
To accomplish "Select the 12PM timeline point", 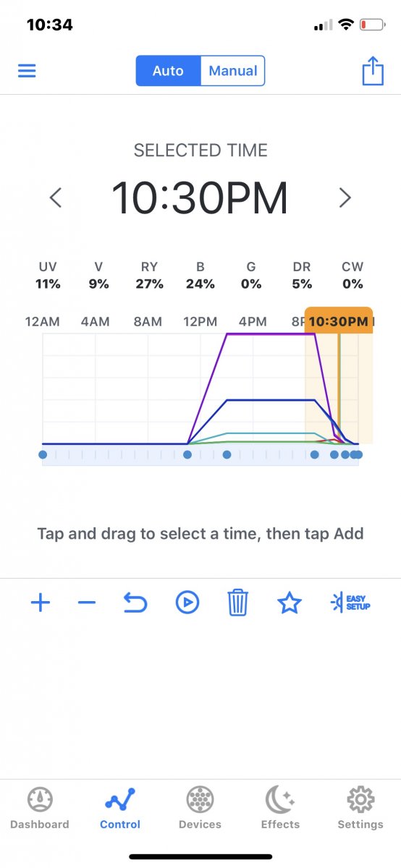I will click(187, 454).
